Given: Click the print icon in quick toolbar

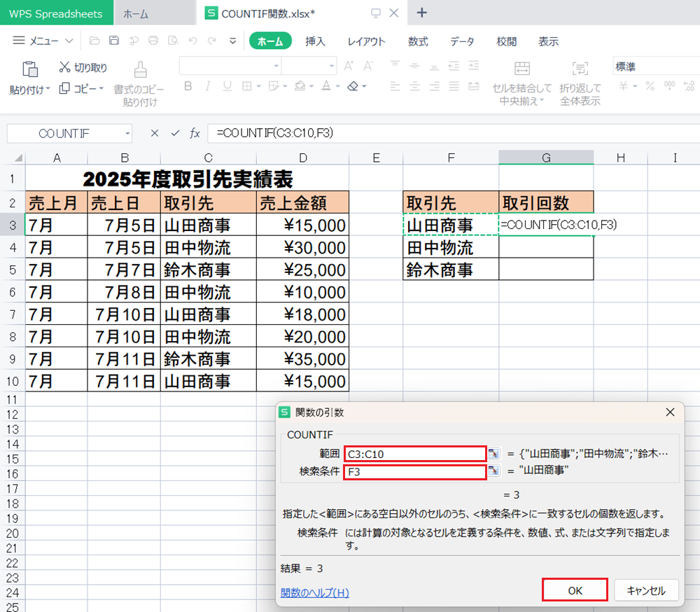Looking at the screenshot, I should (x=153, y=41).
